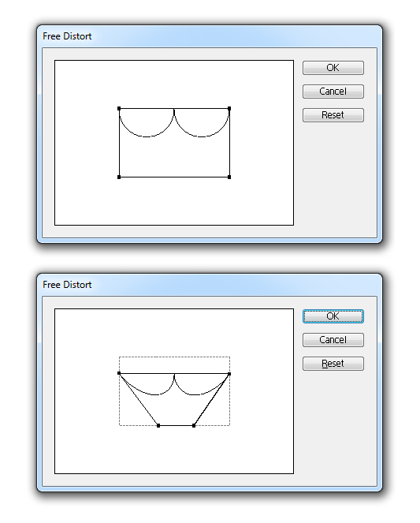Select top-left handle of upper distort rectangle
This screenshot has height=523, width=420.
pyautogui.click(x=119, y=108)
